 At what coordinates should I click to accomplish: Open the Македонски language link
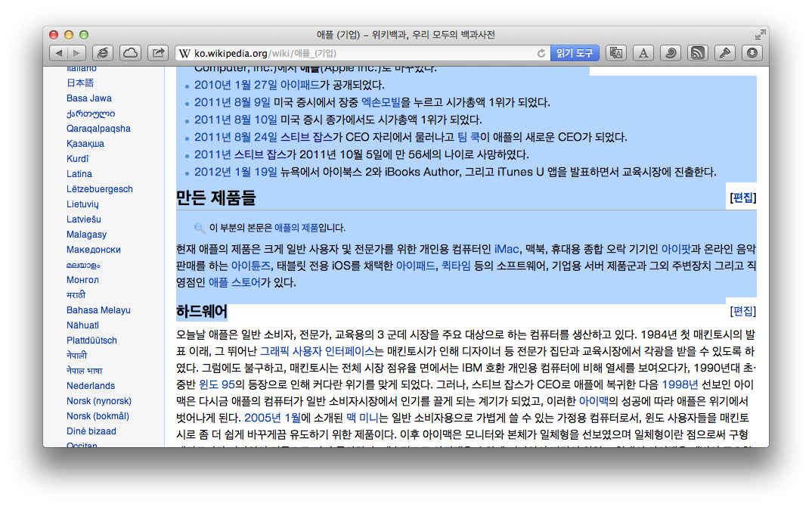[x=93, y=250]
